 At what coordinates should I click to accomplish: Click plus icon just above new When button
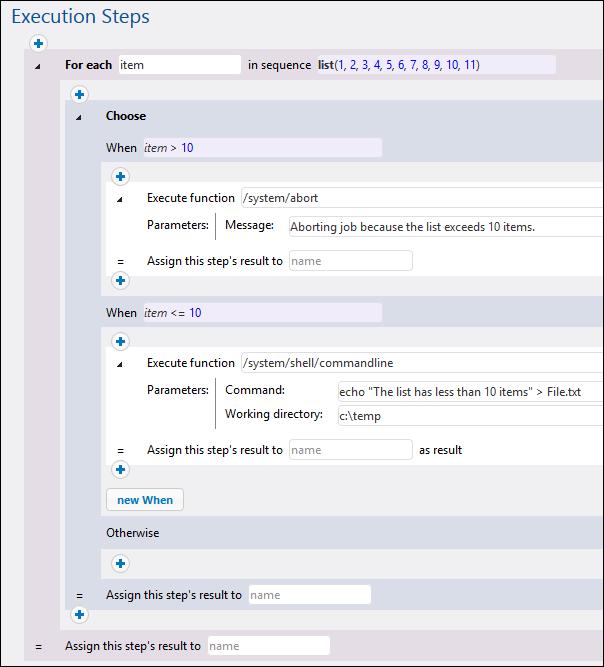coord(120,470)
